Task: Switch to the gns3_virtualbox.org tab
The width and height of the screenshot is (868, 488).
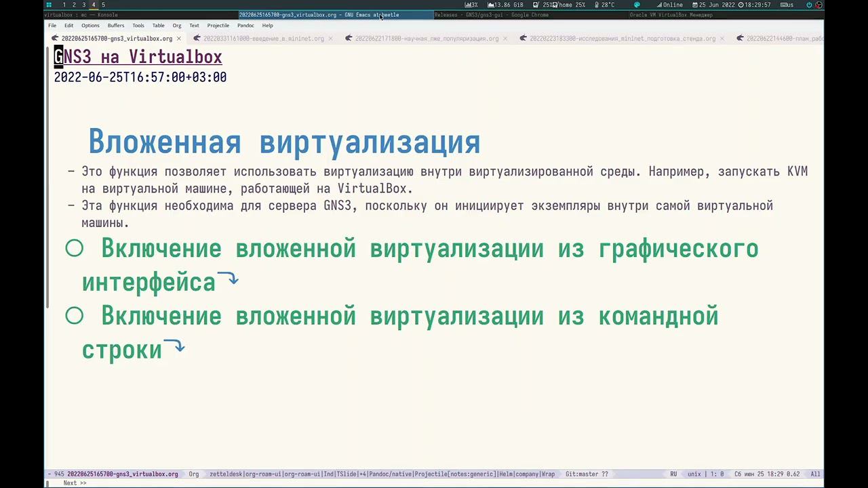Action: point(117,39)
